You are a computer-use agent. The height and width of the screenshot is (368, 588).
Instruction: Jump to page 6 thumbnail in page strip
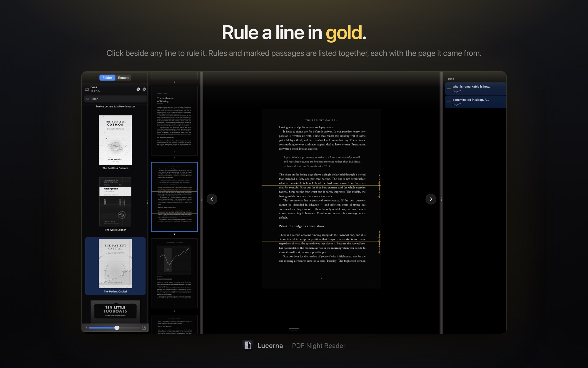click(x=174, y=120)
